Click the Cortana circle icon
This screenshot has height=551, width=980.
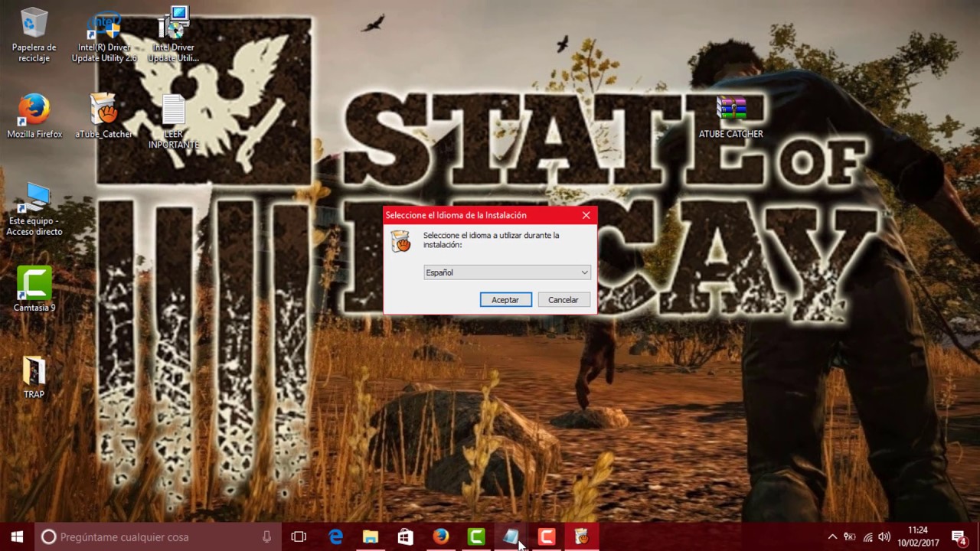[x=48, y=537]
